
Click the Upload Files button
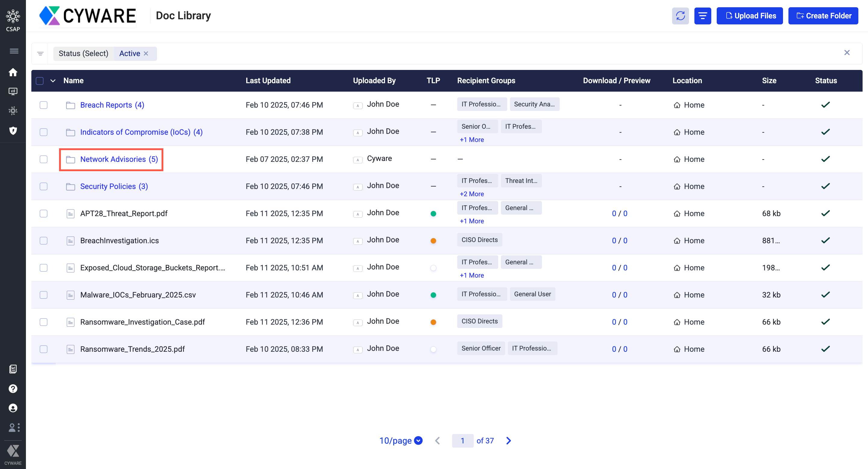pyautogui.click(x=749, y=16)
